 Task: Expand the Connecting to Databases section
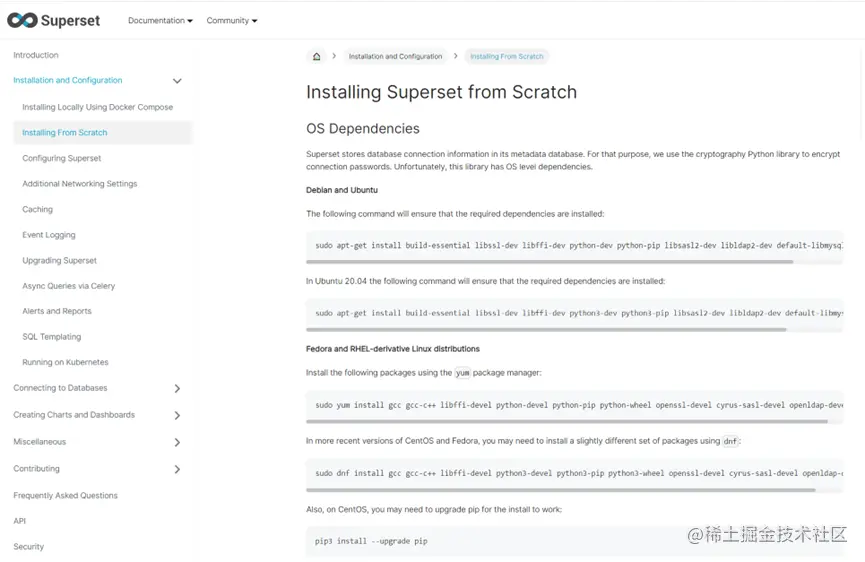[177, 388]
